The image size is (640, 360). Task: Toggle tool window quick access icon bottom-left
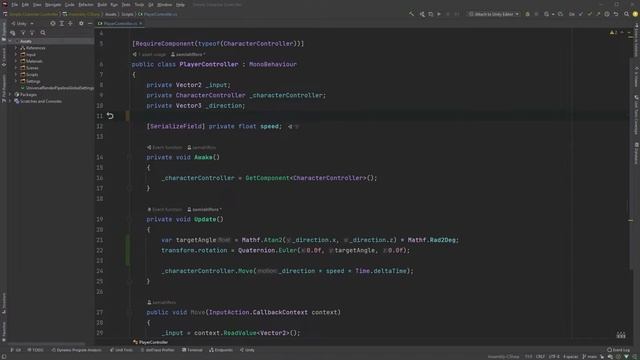(3, 357)
